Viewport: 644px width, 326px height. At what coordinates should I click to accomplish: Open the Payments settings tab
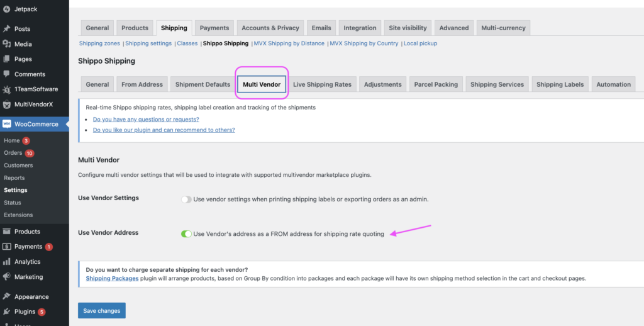(x=214, y=28)
